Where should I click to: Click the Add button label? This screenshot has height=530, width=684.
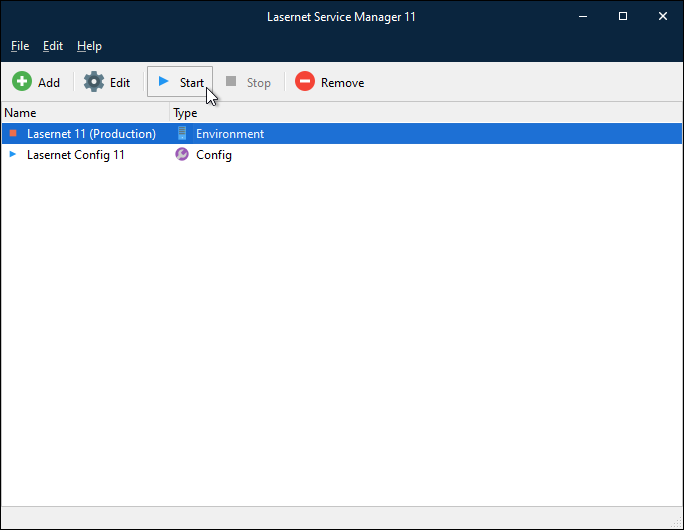point(49,83)
